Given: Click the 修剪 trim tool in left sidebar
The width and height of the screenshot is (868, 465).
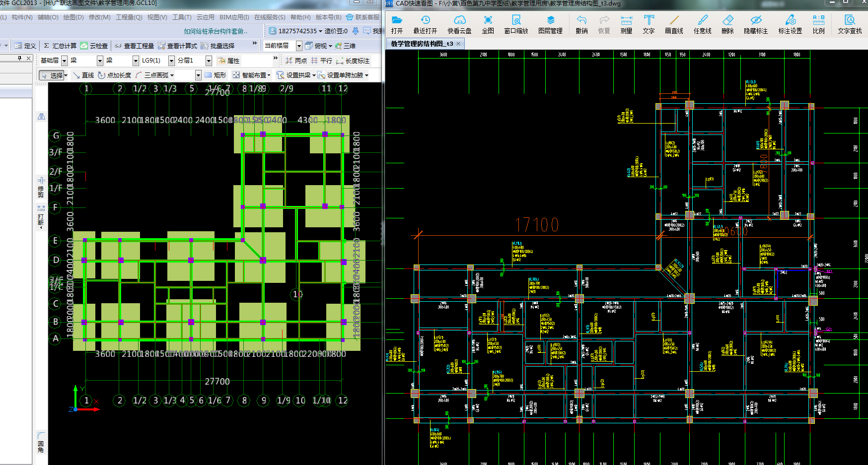Looking at the screenshot, I should [x=41, y=187].
